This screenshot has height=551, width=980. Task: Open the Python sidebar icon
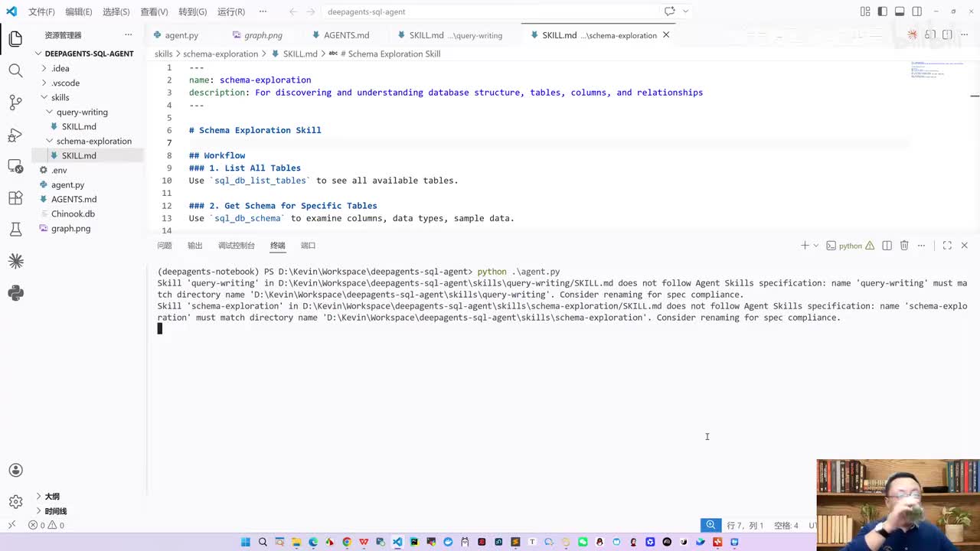pos(15,293)
